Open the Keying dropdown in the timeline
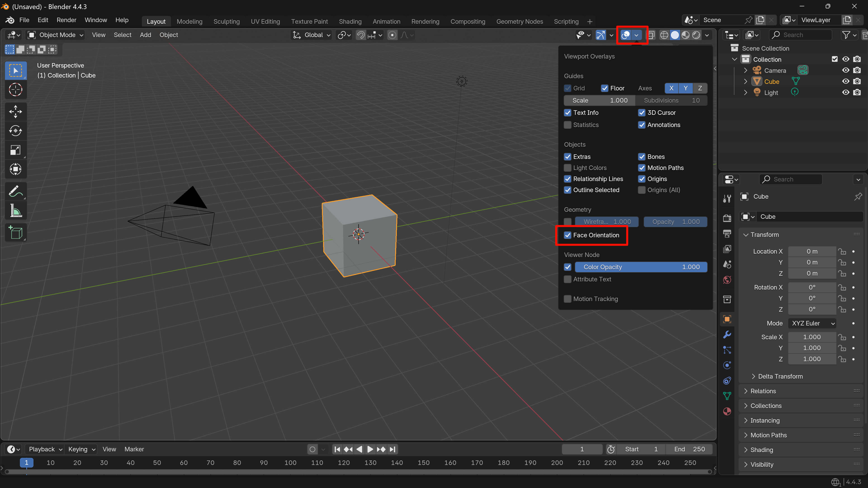868x488 pixels. pos(82,449)
